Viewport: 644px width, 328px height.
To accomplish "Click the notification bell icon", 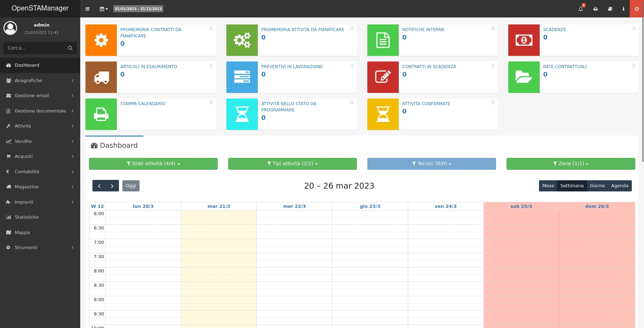I will [581, 9].
